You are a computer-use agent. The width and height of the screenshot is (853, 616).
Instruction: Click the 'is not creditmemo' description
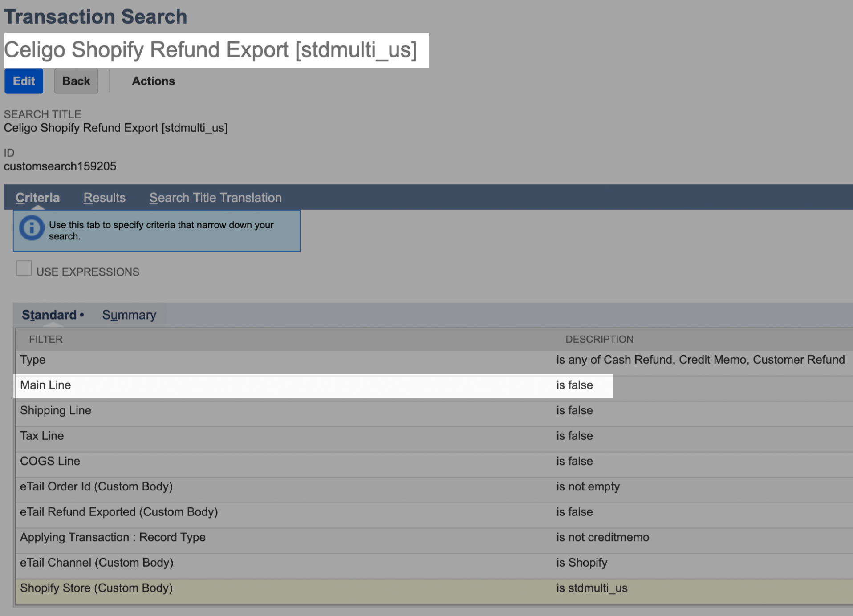click(602, 538)
